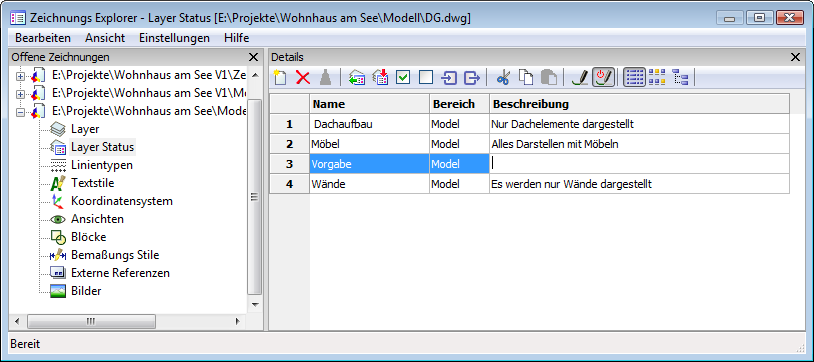The height and width of the screenshot is (362, 814).
Task: Switch to the details list view
Action: pyautogui.click(x=634, y=78)
